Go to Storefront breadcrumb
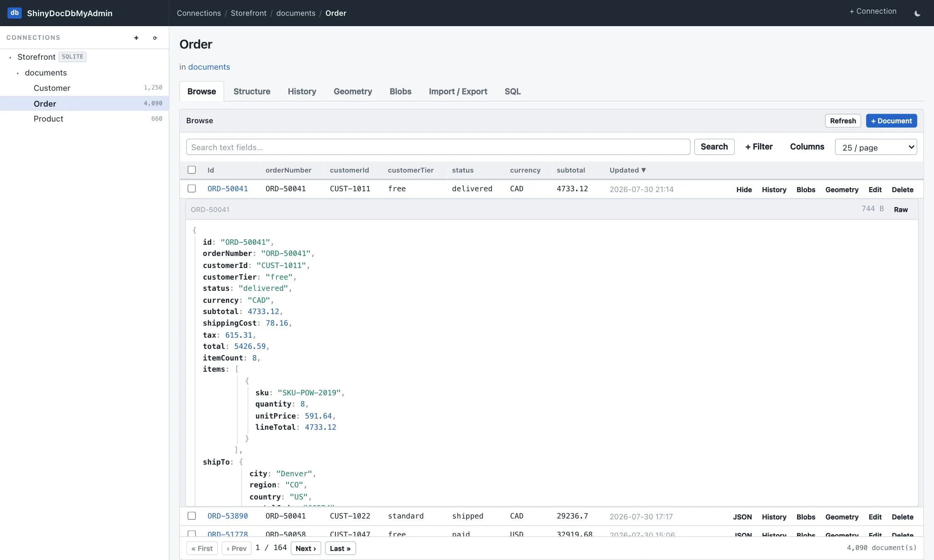934x560 pixels. click(x=249, y=13)
